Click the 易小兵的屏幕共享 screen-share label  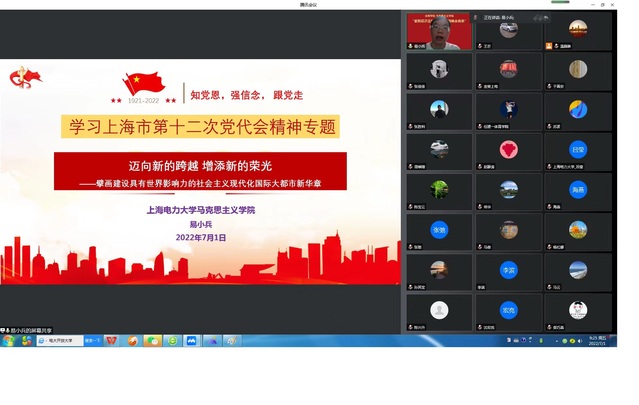(31, 330)
